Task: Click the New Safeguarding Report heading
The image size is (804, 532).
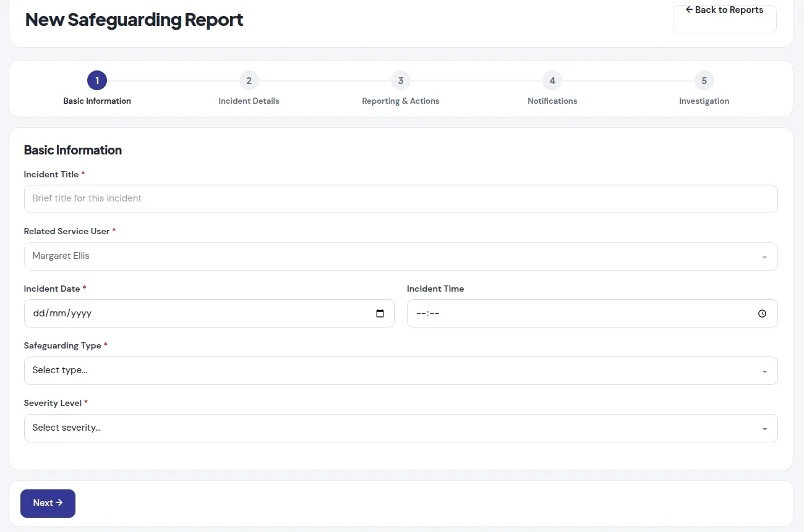Action: pos(134,20)
